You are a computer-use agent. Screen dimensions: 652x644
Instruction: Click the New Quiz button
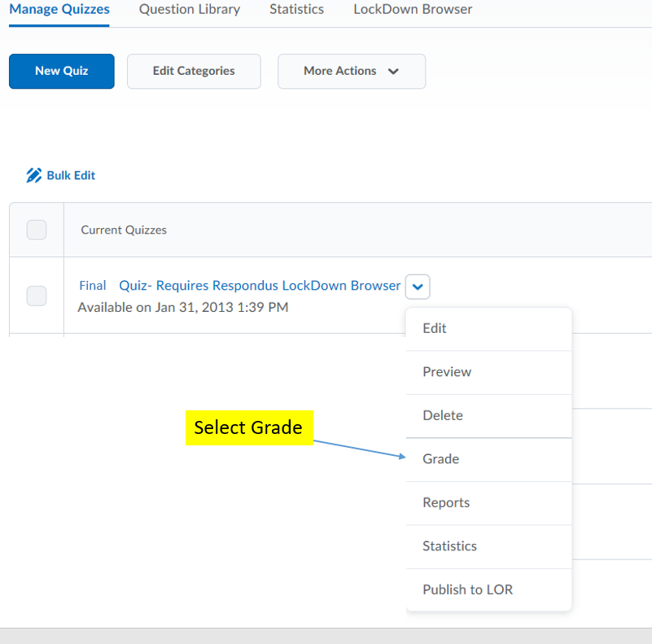pos(62,71)
